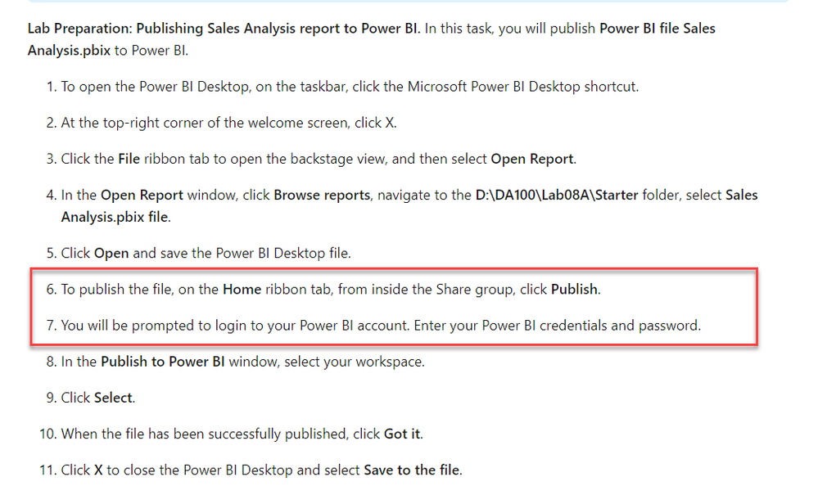Click the 'Lab Preparation: Publishing Sales Analysis' heading text

224,28
